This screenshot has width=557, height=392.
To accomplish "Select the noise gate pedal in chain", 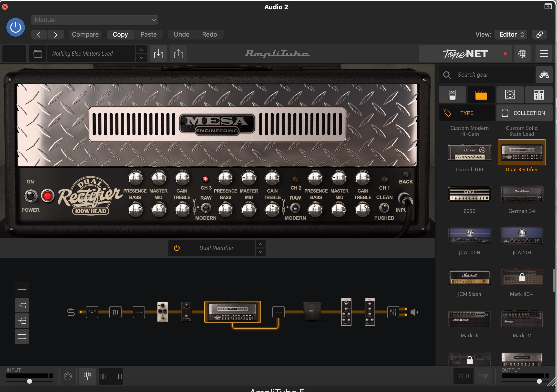I will [x=163, y=312].
